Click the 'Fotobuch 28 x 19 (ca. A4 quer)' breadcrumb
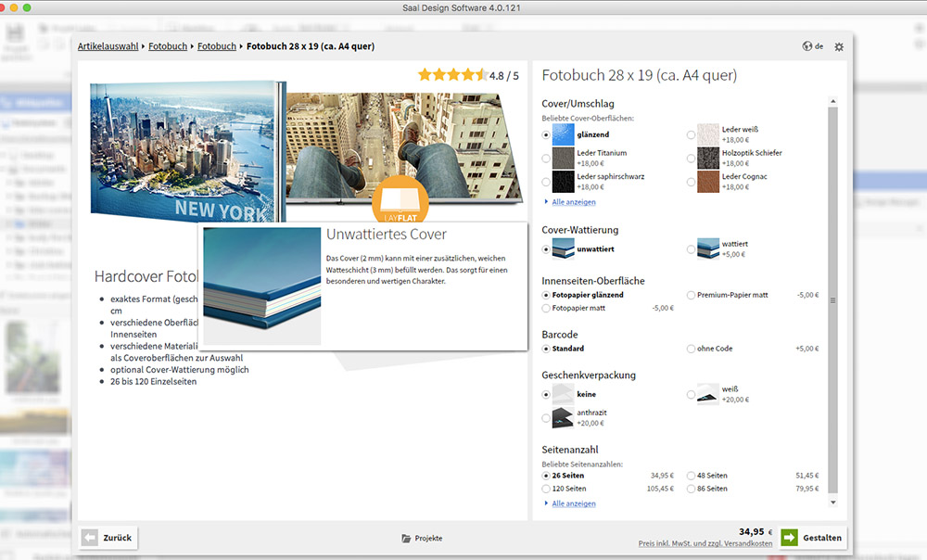Viewport: 927px width, 560px height. click(x=311, y=46)
